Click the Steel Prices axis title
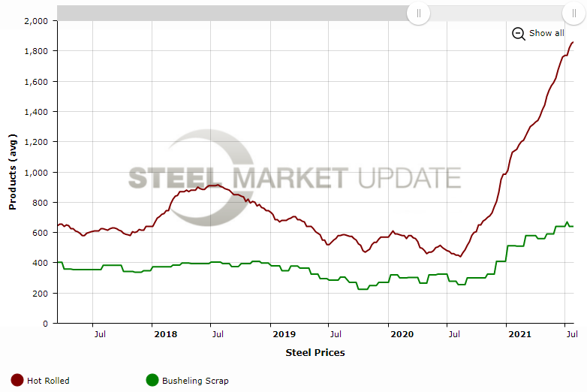Viewport: 587px width, 392px height. (315, 352)
